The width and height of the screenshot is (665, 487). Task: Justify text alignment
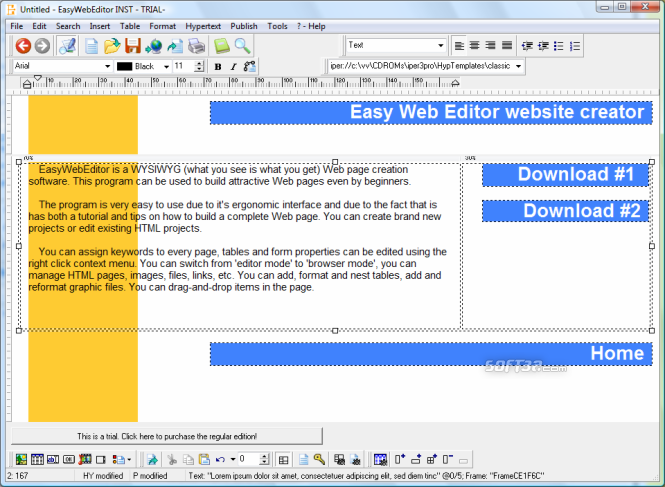(x=507, y=45)
